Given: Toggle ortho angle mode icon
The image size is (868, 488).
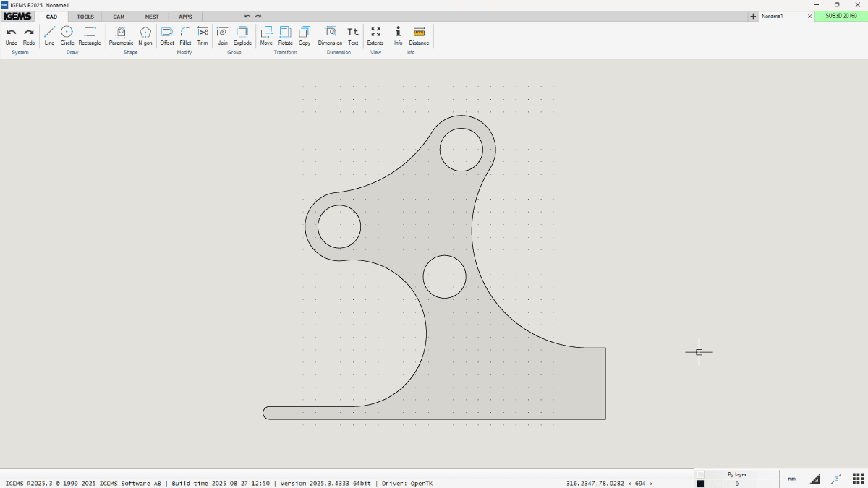Looking at the screenshot, I should pyautogui.click(x=814, y=479).
